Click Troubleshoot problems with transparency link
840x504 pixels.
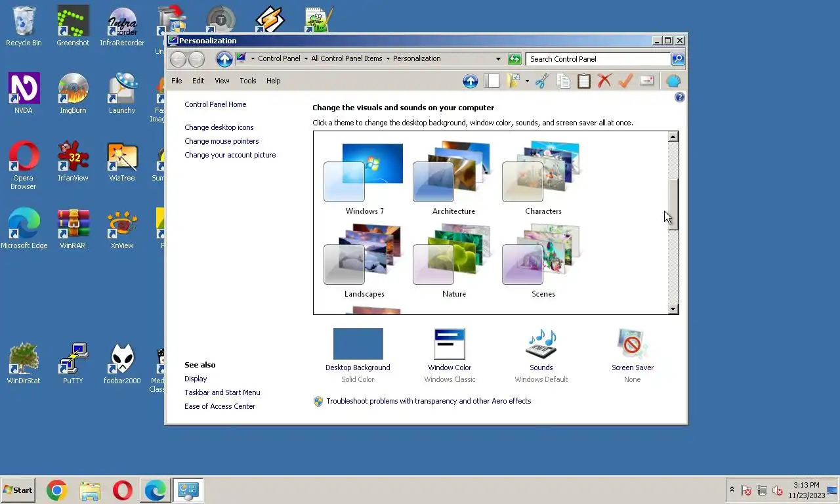coord(429,401)
